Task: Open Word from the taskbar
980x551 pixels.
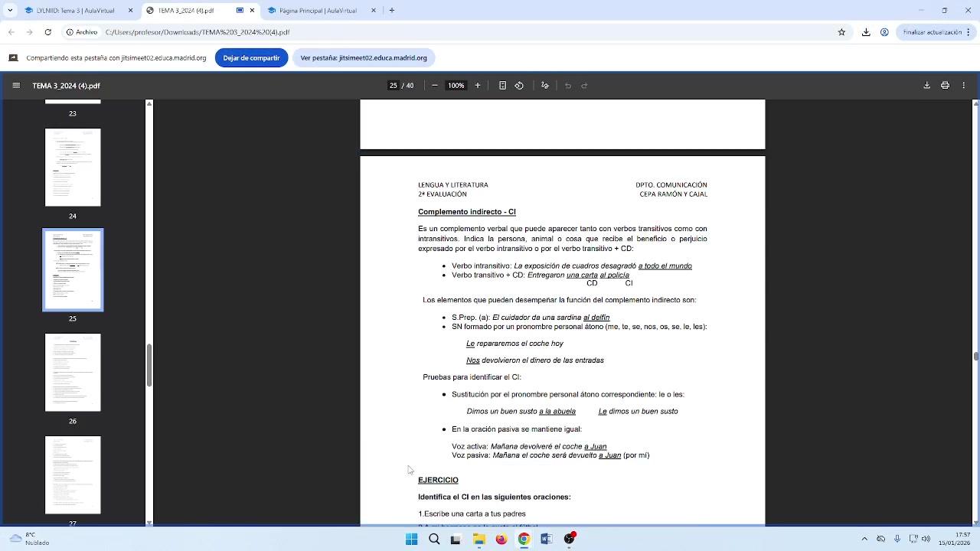Action: (547, 539)
